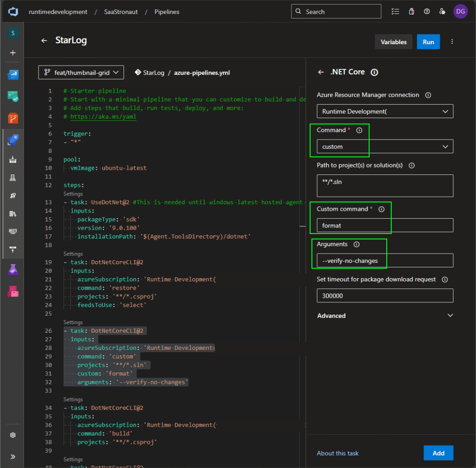Open the Artifacts package icon
476x468 pixels.
pyautogui.click(x=13, y=291)
